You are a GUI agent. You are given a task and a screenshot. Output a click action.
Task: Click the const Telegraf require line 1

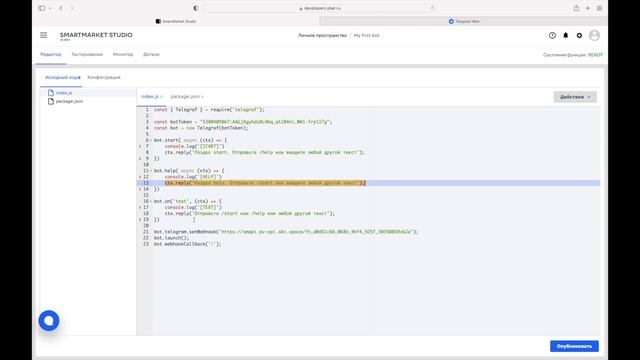tap(209, 110)
